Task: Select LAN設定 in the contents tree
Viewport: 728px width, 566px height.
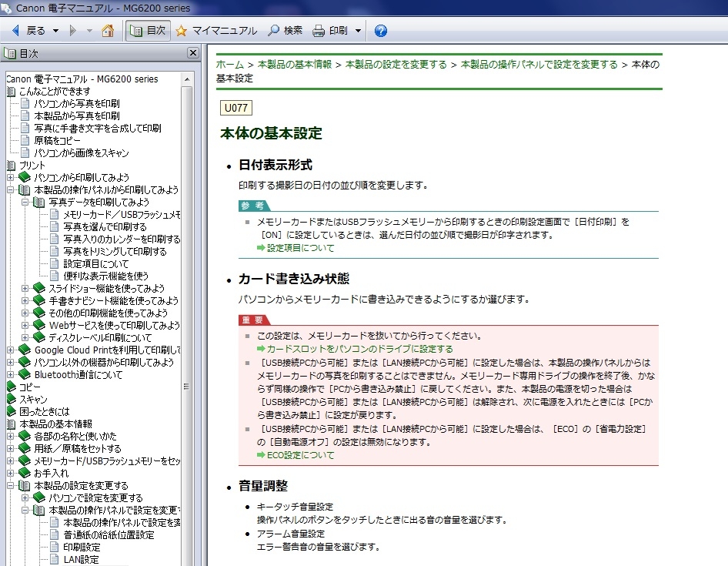Action: (x=81, y=559)
